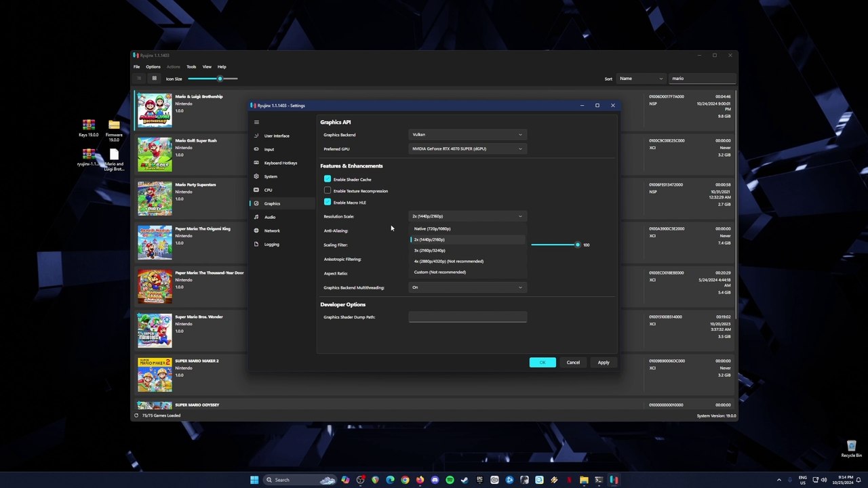Select the Mario Golf: Super Rush thumbnail
Image resolution: width=868 pixels, height=488 pixels.
point(155,154)
